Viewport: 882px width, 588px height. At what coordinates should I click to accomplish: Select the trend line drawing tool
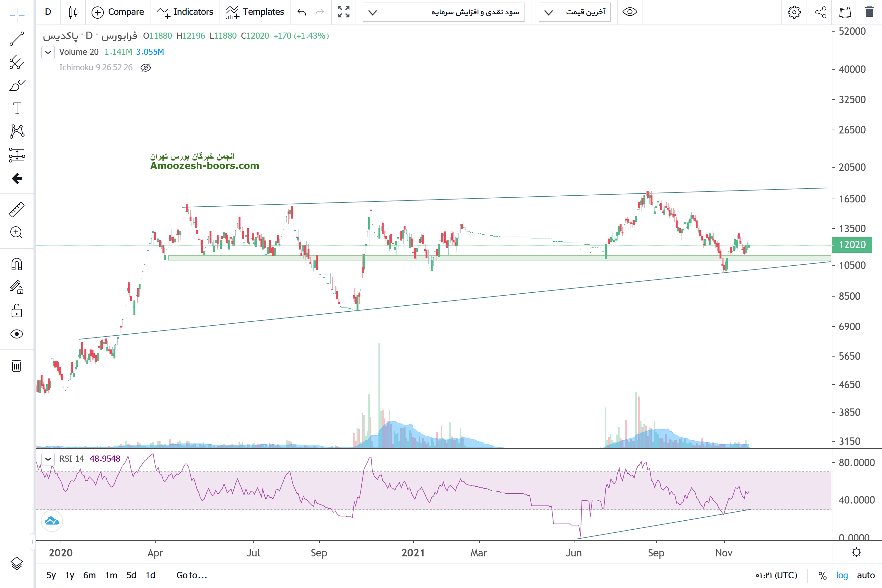click(x=17, y=39)
